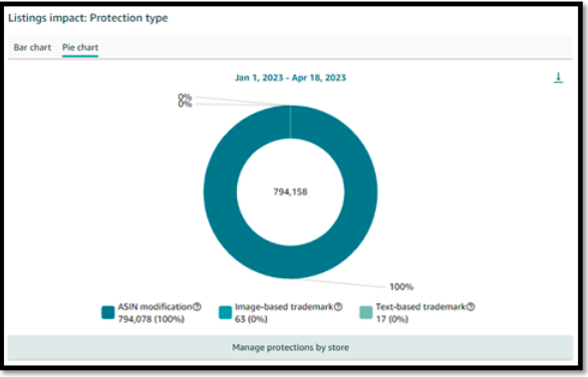Click the Text-based trademark legend label
This screenshot has height=377, width=588.
[421, 307]
